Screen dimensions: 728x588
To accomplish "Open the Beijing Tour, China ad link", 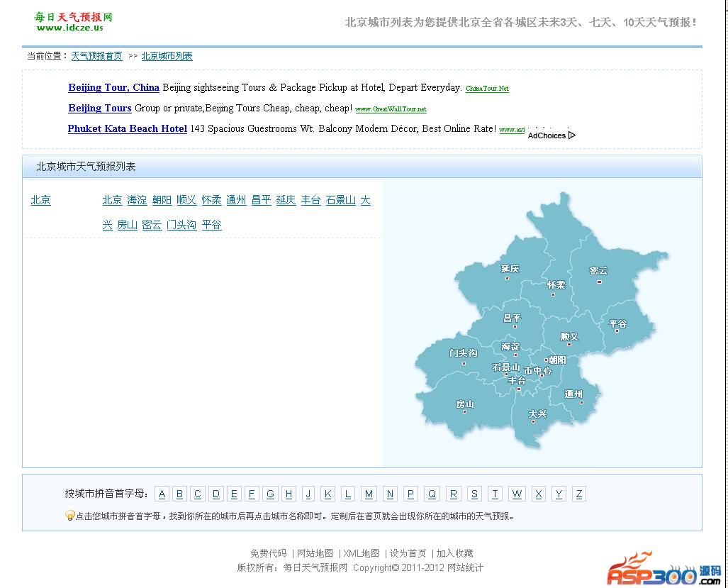I will pos(113,88).
